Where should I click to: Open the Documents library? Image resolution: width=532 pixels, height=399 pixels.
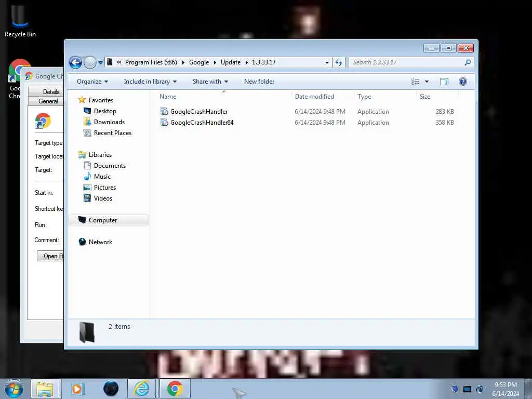[x=110, y=166]
